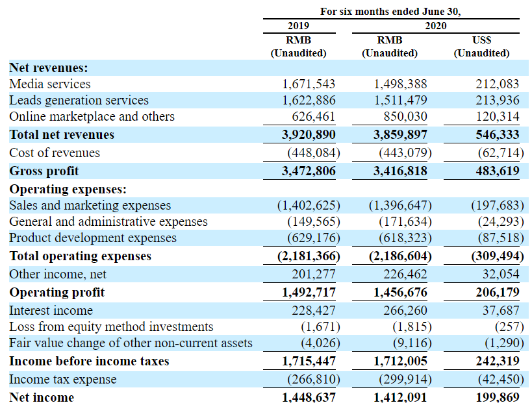
Task: Click Other income 2019 value 201,277
Action: tap(314, 275)
